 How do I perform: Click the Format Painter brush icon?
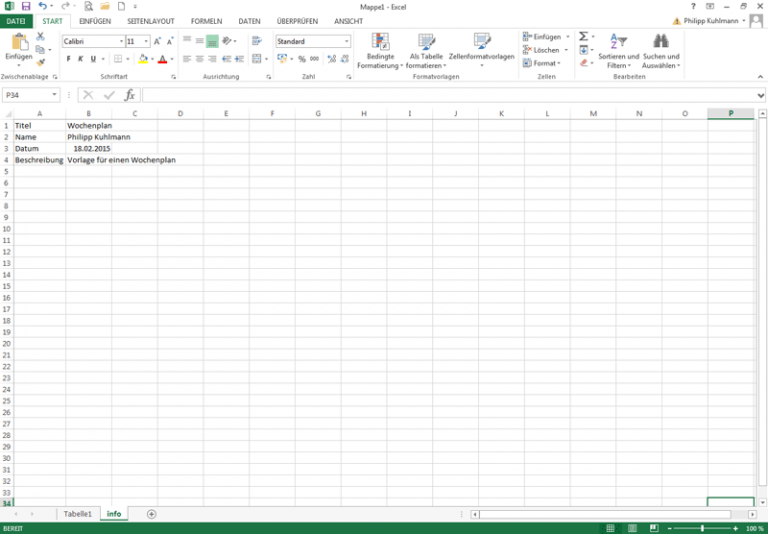[x=41, y=62]
